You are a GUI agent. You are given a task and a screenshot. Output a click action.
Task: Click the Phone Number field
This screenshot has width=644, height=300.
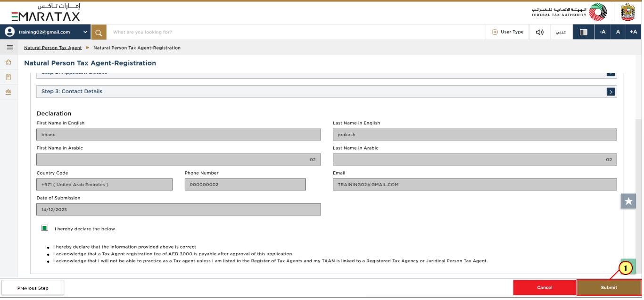click(x=245, y=185)
